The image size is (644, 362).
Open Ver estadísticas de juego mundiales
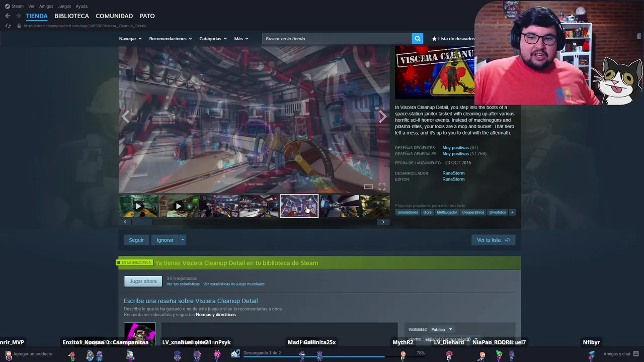(x=234, y=284)
